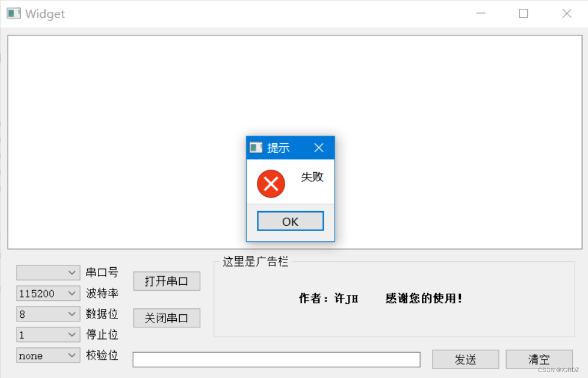
Task: Expand the 停止位 dropdown showing 1
Action: (x=48, y=334)
